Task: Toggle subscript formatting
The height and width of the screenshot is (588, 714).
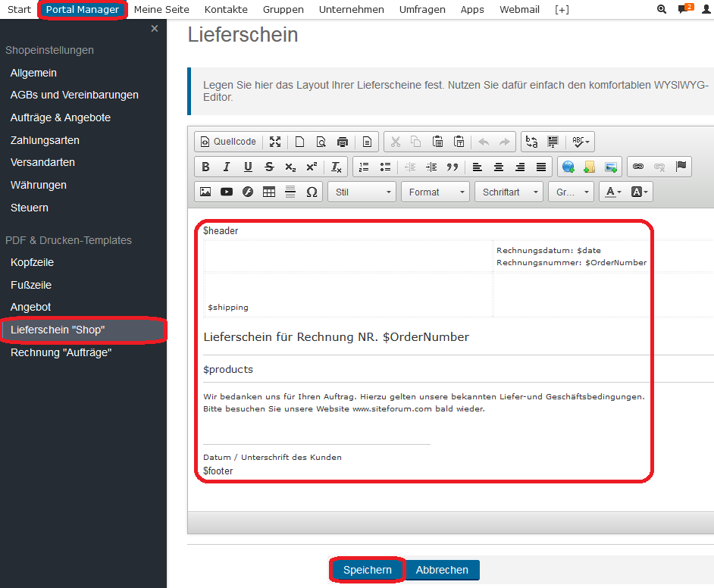Action: (290, 167)
